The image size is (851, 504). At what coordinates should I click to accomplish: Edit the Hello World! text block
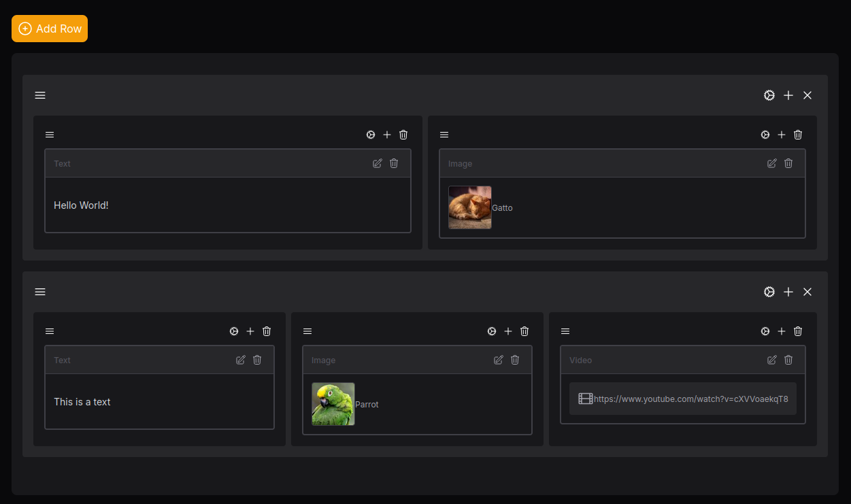click(378, 163)
